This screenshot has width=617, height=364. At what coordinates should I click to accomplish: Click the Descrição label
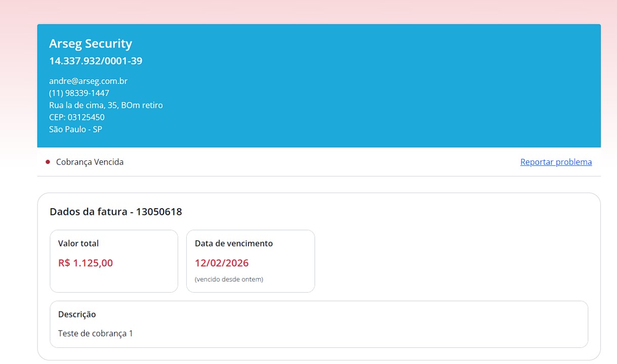click(x=77, y=314)
